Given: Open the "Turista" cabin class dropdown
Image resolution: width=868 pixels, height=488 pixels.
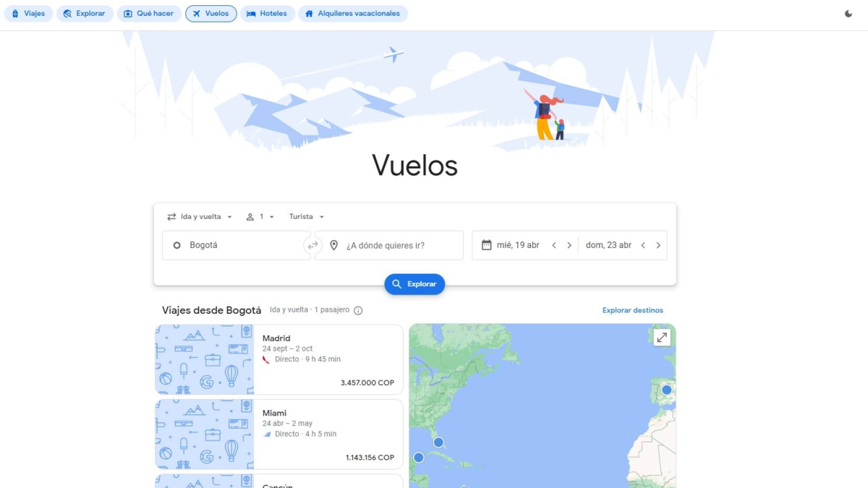Looking at the screenshot, I should click(x=307, y=217).
